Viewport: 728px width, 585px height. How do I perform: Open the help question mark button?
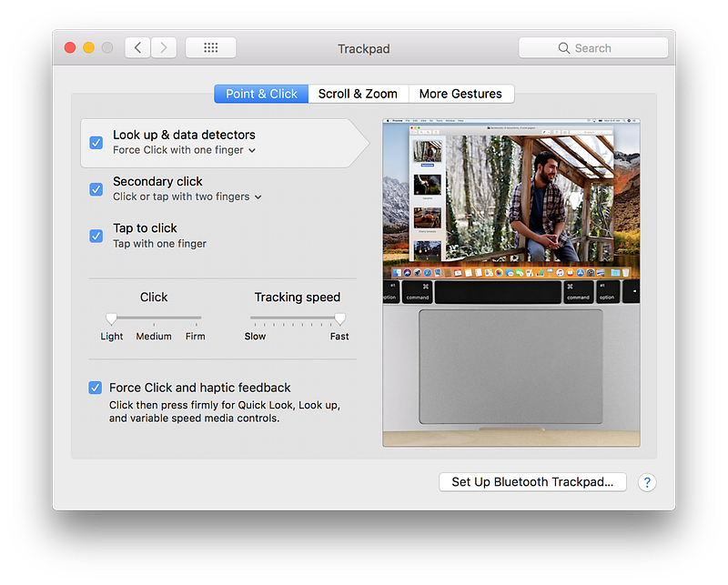click(x=647, y=482)
